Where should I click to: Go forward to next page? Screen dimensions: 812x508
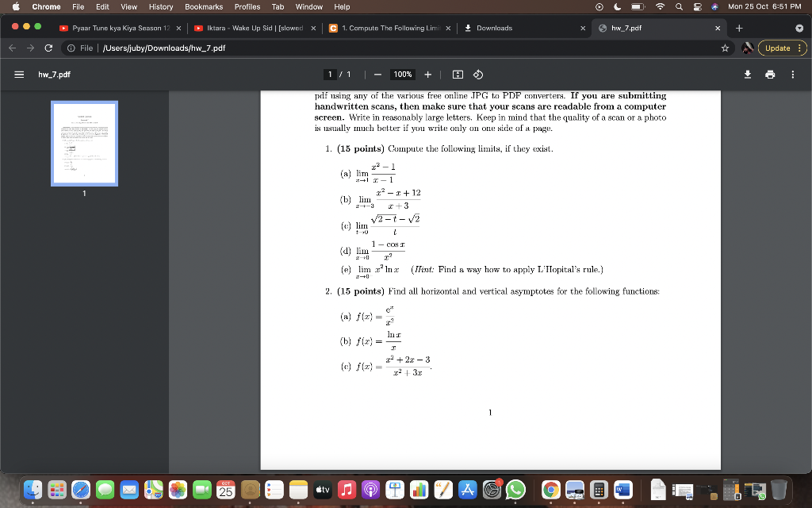[31, 48]
